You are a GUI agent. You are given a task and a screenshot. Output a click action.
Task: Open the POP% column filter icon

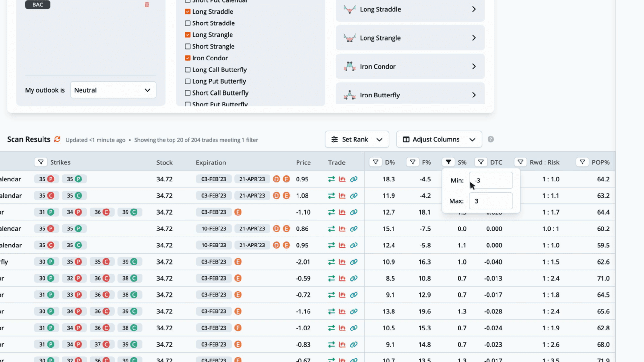tap(582, 162)
